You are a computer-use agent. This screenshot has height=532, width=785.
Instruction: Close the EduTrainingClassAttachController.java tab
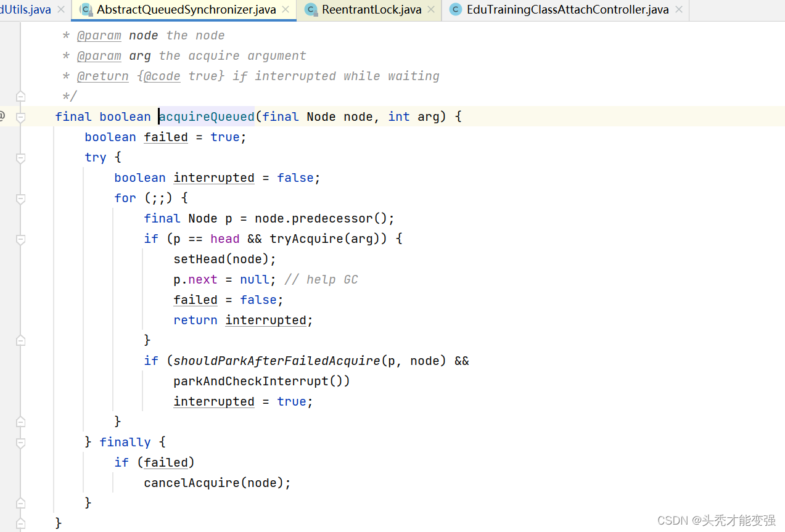(x=679, y=9)
